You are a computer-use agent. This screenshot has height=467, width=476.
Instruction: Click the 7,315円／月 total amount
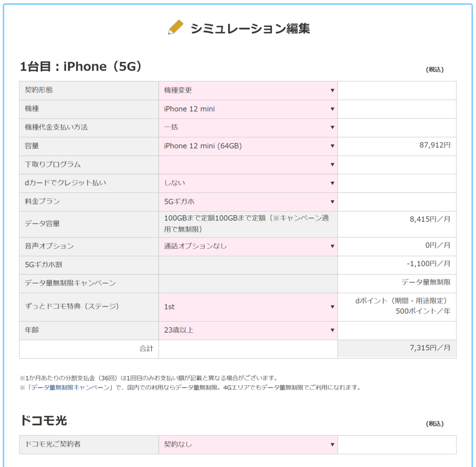(x=430, y=348)
